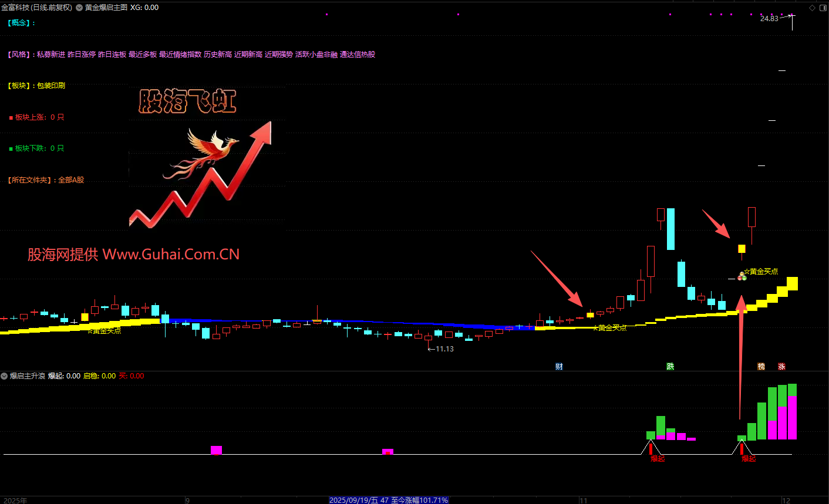Select the 爆起 legend label in sub-chart header

55,376
